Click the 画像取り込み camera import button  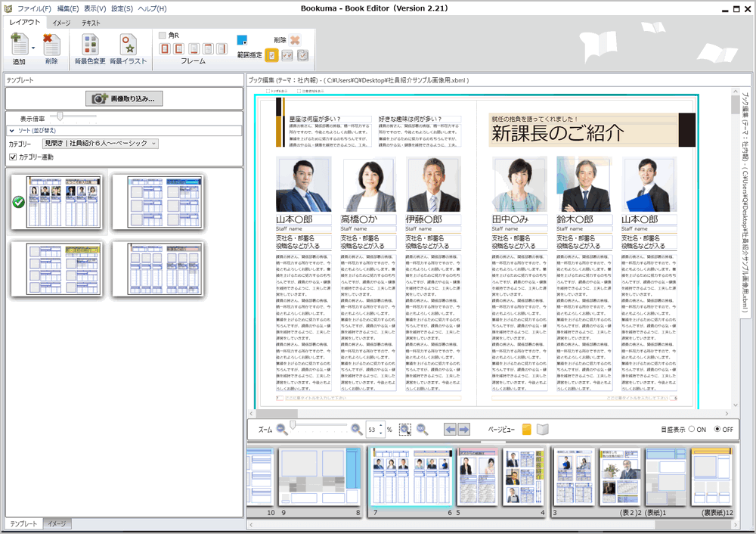tap(123, 98)
